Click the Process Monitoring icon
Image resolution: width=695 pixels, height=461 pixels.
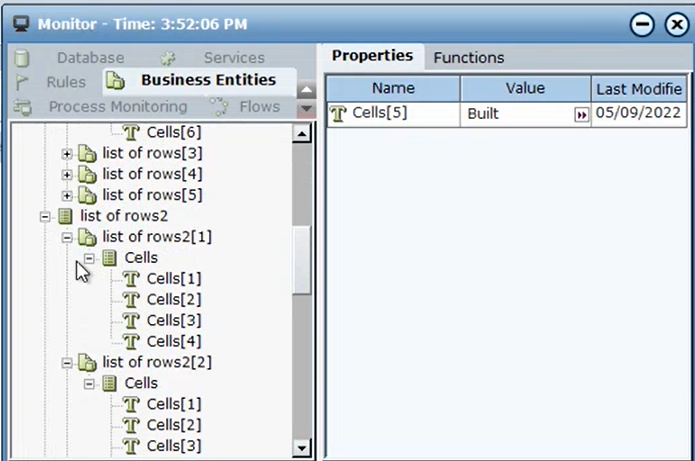pyautogui.click(x=24, y=107)
